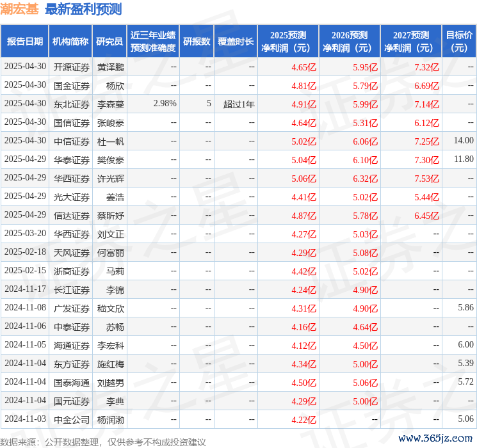
Task: Click the 2027预测净利润 column header
Action: click(x=411, y=42)
